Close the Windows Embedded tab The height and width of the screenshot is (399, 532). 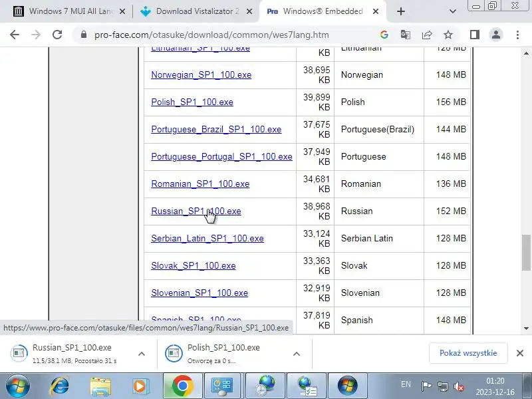[376, 11]
